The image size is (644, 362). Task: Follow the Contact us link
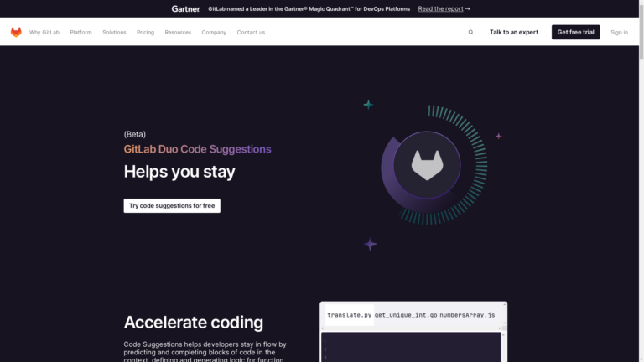(251, 32)
